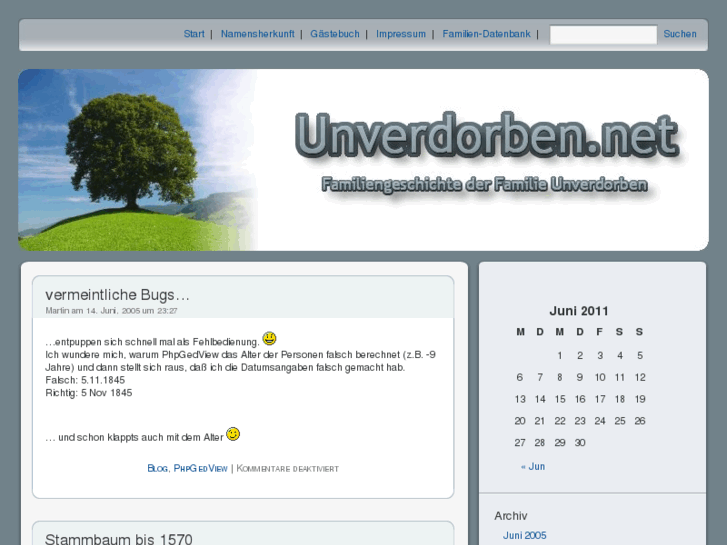Click the grinning smiley after Fehlbedienung
727x545 pixels.
tap(269, 339)
